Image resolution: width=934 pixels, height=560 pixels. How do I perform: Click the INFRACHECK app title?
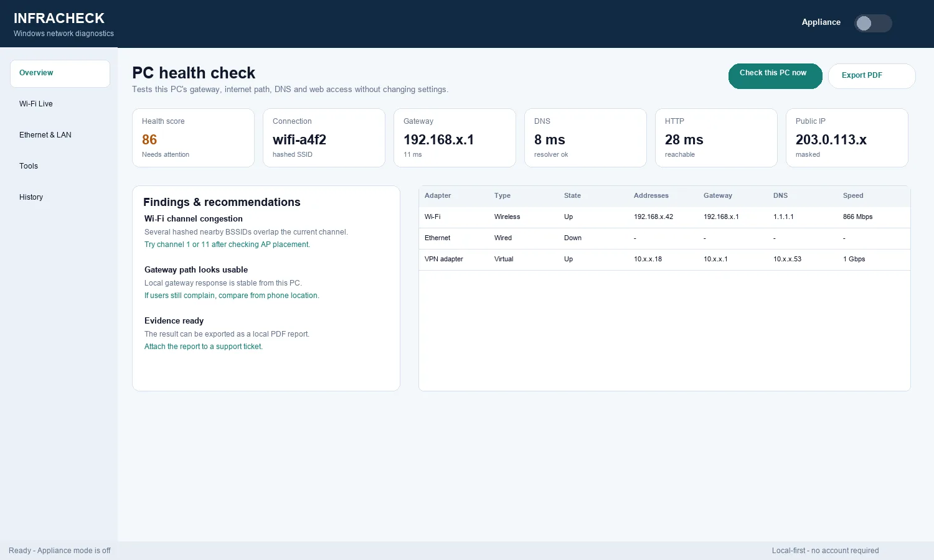tap(59, 18)
